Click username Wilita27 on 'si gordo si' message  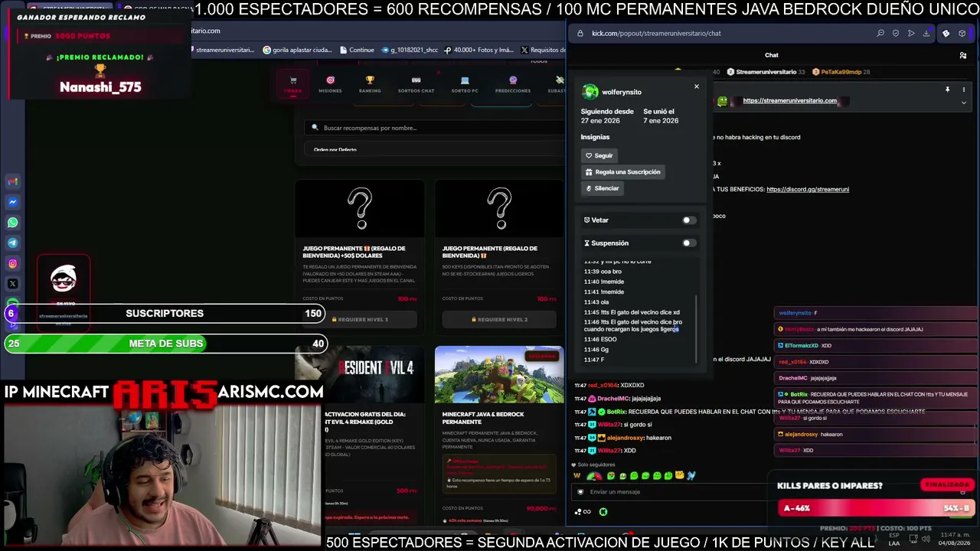(609, 425)
